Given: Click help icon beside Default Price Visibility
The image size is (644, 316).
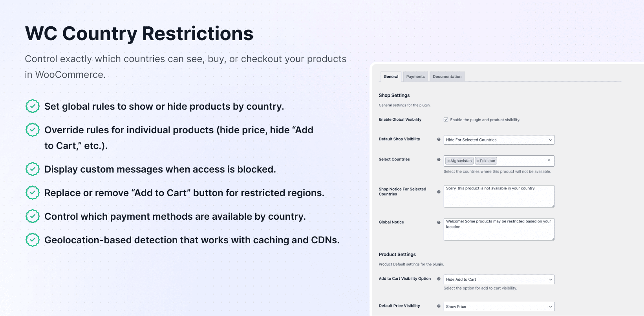Looking at the screenshot, I should pyautogui.click(x=439, y=306).
